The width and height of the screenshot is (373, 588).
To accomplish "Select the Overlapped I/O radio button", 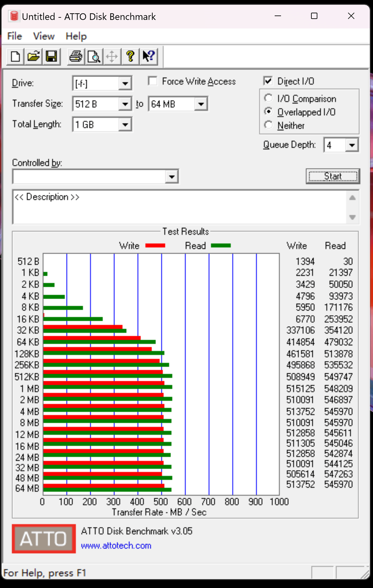I will pos(268,111).
